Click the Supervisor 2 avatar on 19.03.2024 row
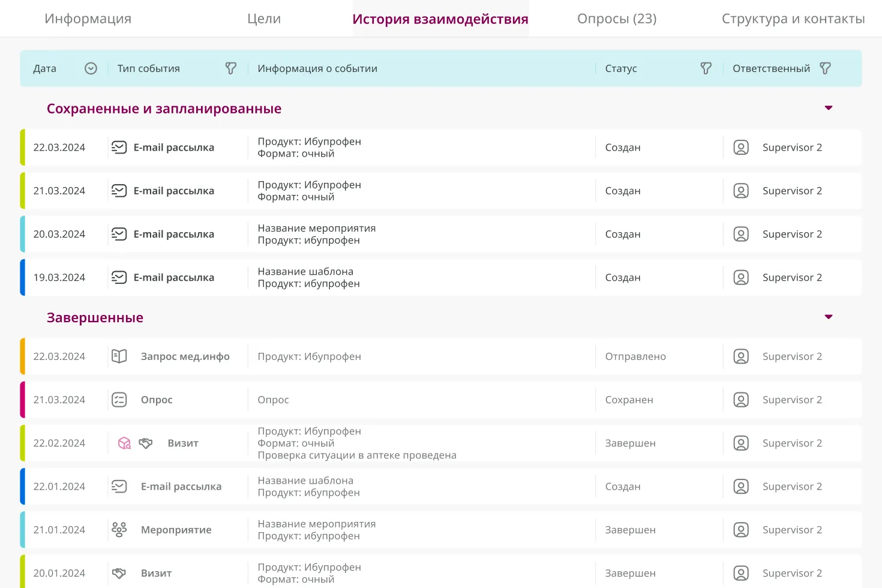Viewport: 882px width, 588px height. coord(741,277)
